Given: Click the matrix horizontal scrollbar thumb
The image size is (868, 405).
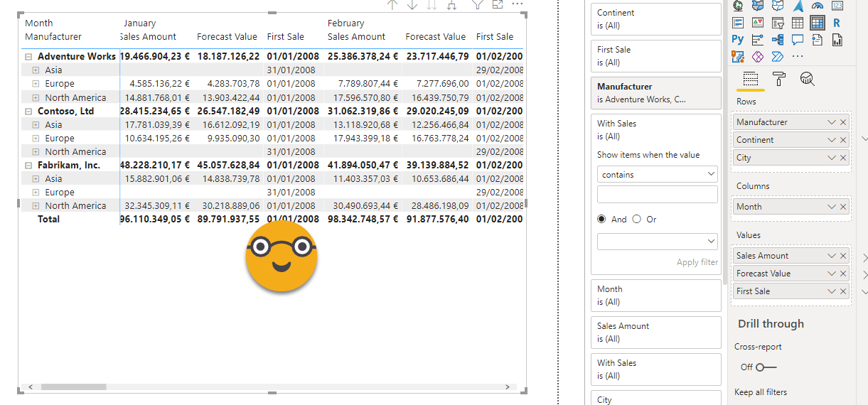Looking at the screenshot, I should point(73,387).
